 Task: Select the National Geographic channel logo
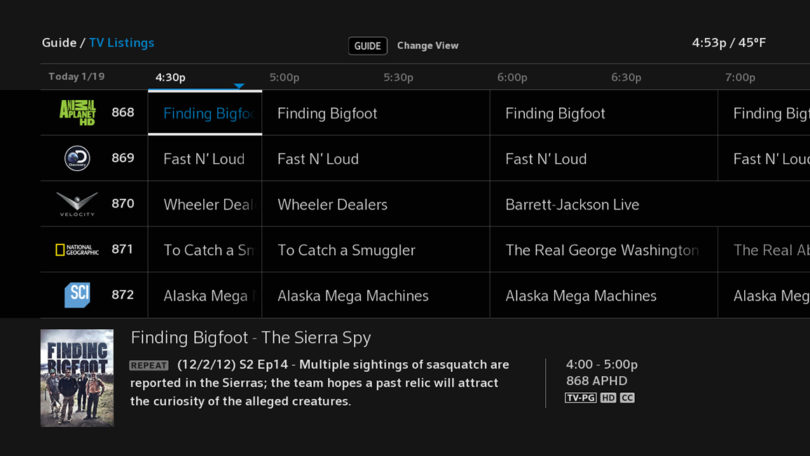[77, 250]
